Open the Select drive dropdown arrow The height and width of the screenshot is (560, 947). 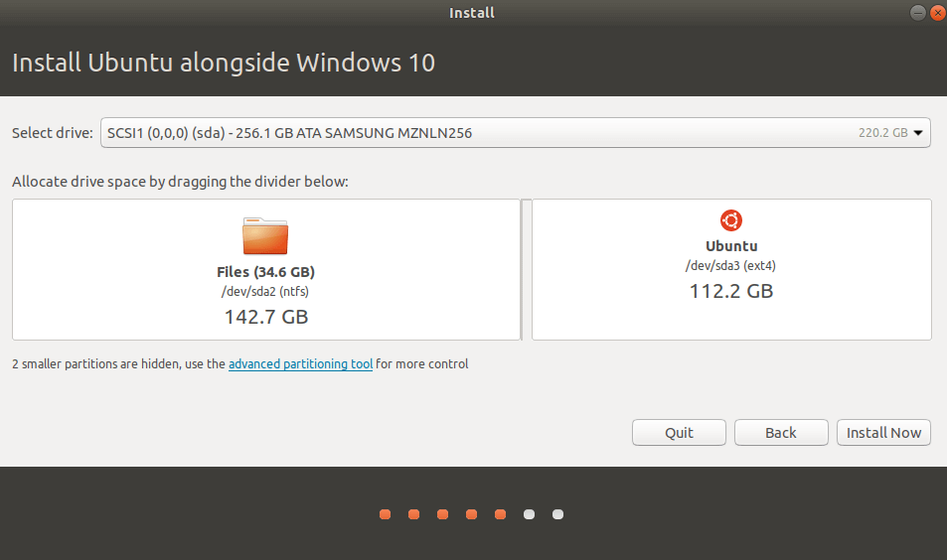[x=918, y=133]
